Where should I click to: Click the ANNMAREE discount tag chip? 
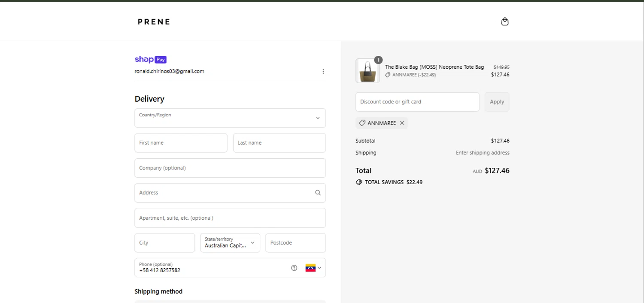click(x=382, y=123)
